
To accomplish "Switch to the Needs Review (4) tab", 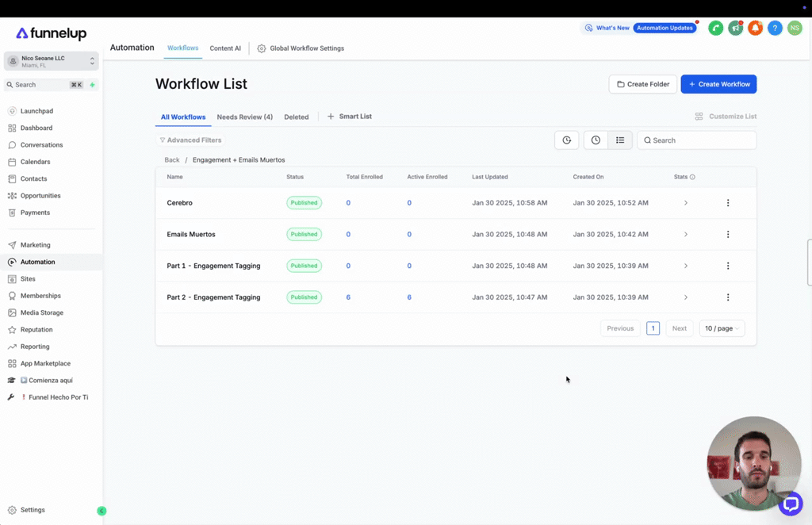I will pyautogui.click(x=244, y=117).
